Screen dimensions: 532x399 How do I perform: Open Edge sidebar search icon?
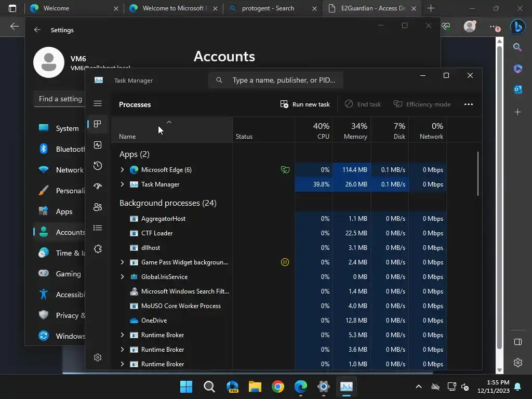tap(517, 47)
